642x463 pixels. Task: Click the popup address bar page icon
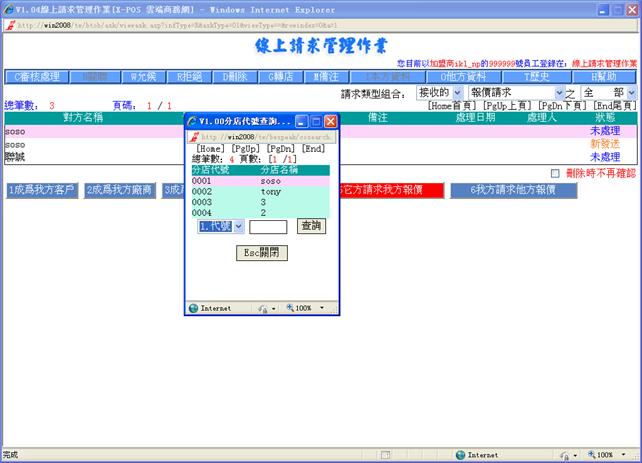193,135
